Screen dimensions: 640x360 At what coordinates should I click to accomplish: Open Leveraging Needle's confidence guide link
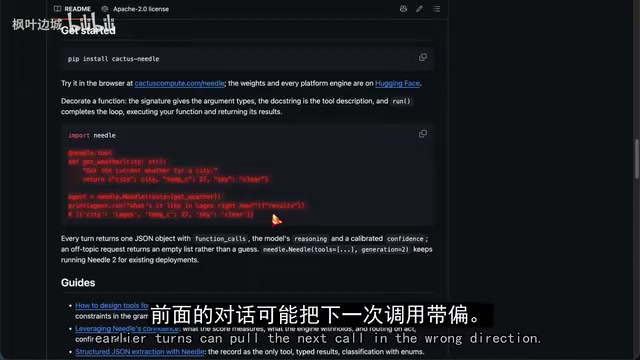tap(127, 329)
